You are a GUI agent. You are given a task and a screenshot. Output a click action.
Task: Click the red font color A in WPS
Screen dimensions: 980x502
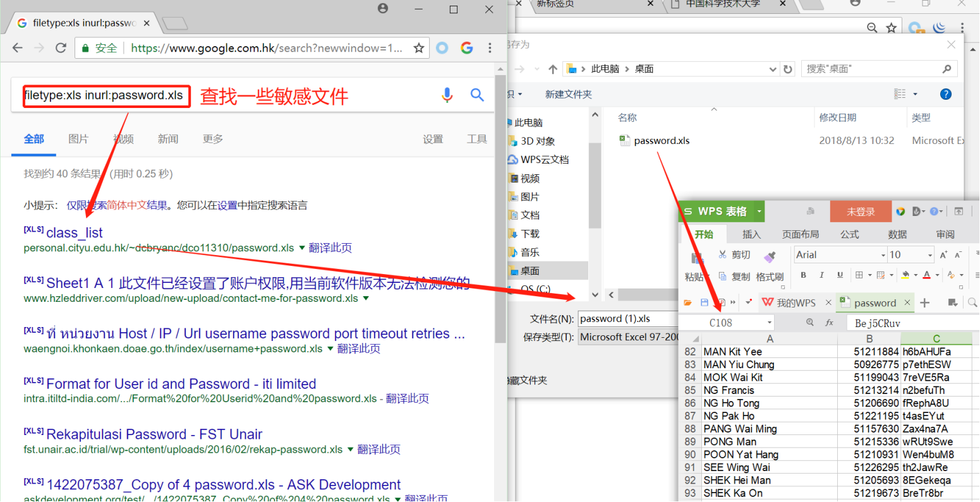pos(927,275)
